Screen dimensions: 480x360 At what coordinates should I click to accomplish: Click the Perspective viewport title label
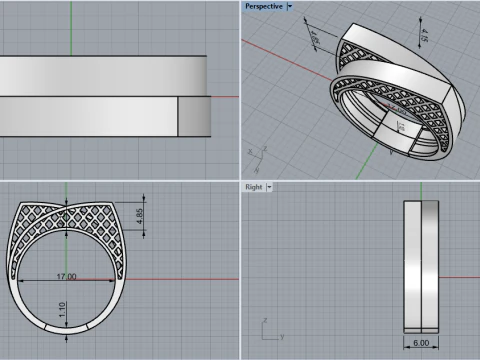[264, 6]
